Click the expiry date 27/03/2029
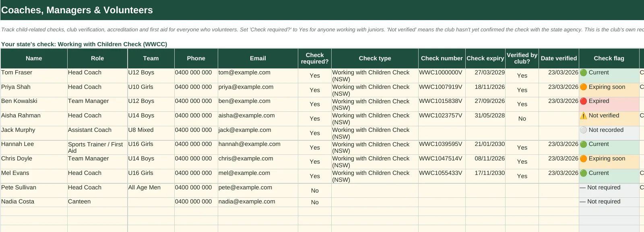Screen dimensions: 644x232 tap(485, 76)
